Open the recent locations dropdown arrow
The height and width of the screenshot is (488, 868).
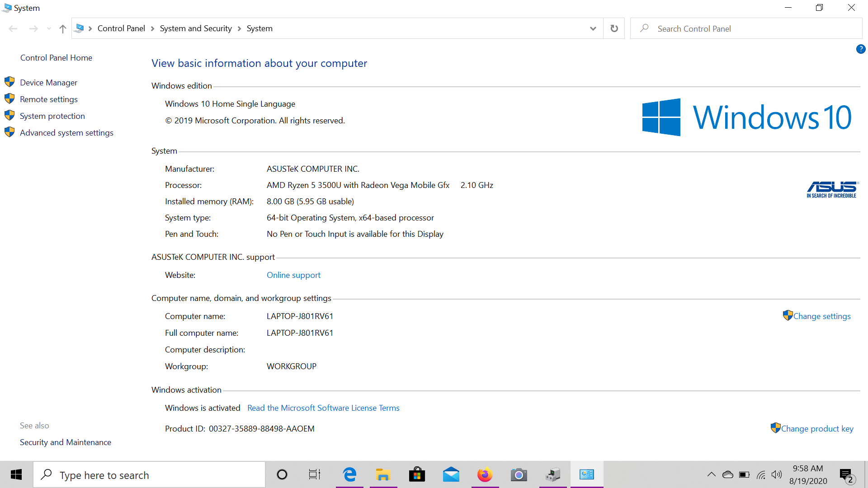tap(49, 28)
